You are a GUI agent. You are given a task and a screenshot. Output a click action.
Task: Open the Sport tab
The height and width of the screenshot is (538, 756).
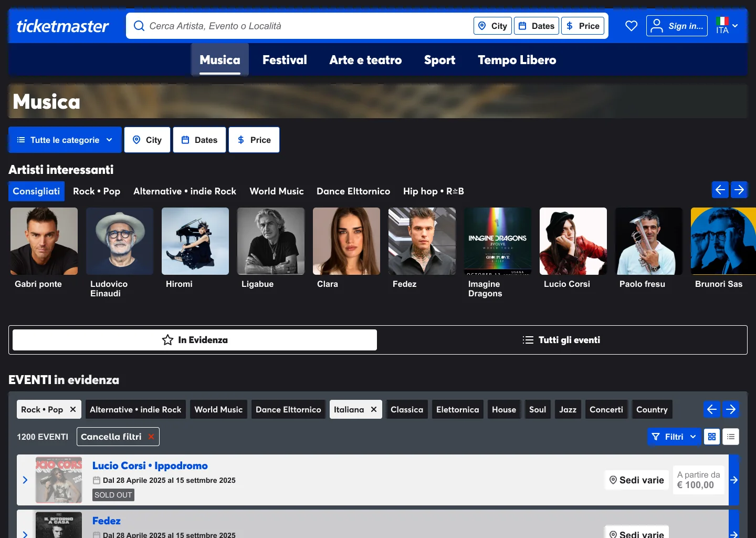[439, 60]
